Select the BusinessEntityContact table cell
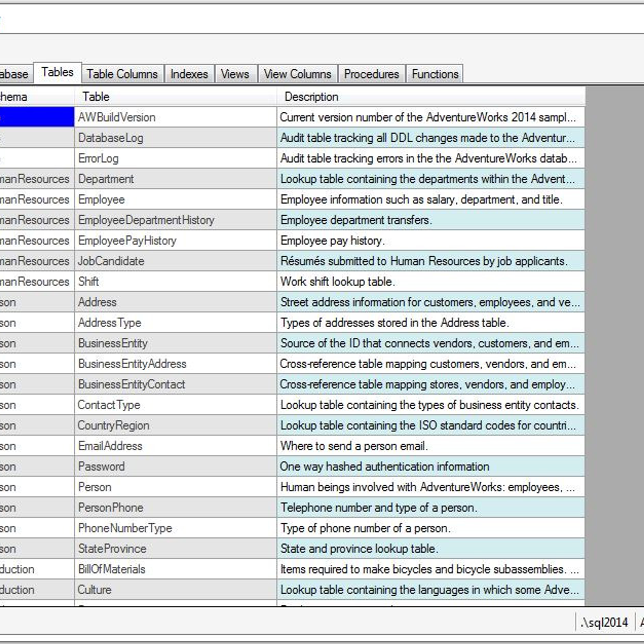The height and width of the screenshot is (644, 644). 175,384
